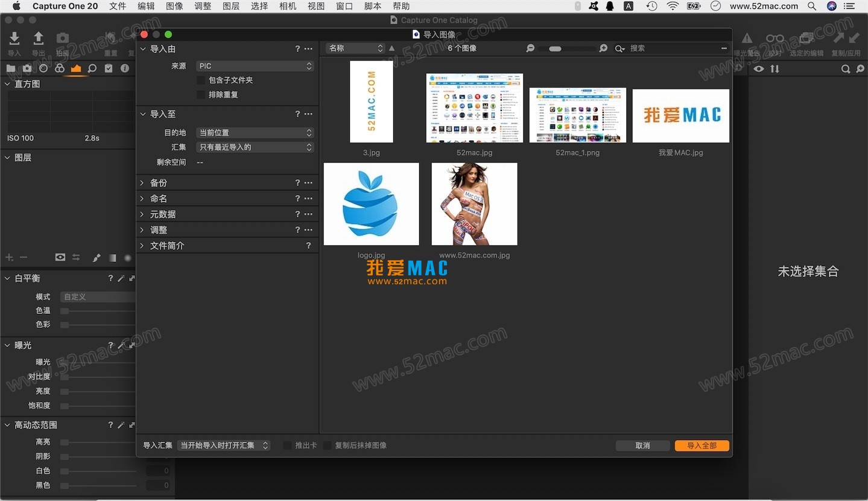
Task: Click the zoom-in magnifier in import dialog
Action: (603, 48)
